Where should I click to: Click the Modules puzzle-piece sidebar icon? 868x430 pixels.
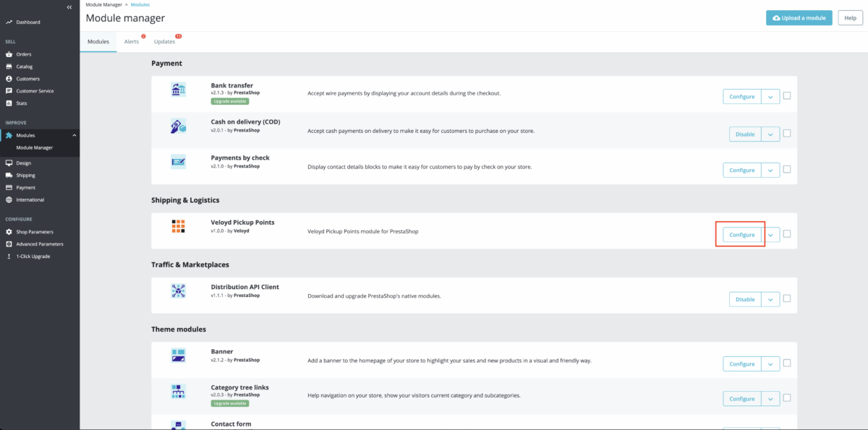(x=9, y=135)
